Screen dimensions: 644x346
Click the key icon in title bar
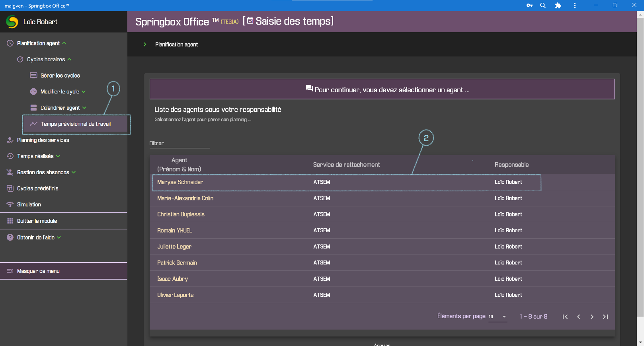[x=529, y=6]
